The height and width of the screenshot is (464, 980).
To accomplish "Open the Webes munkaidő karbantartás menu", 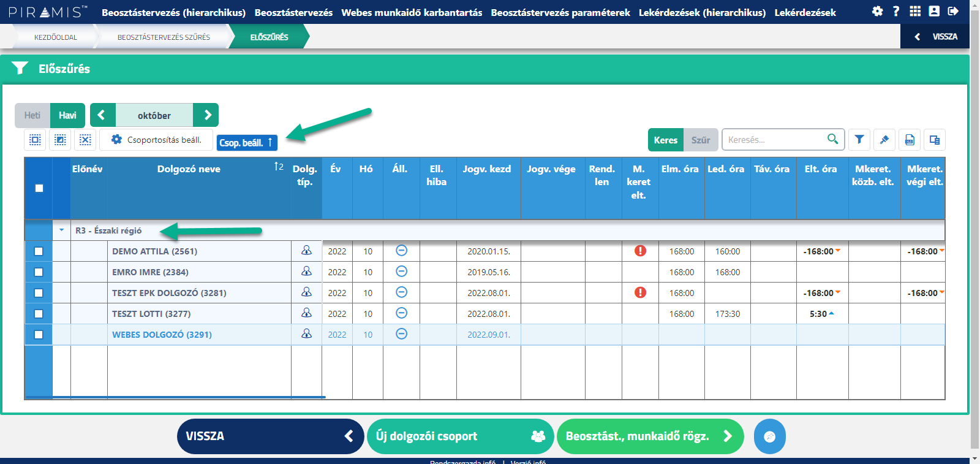I will point(412,12).
